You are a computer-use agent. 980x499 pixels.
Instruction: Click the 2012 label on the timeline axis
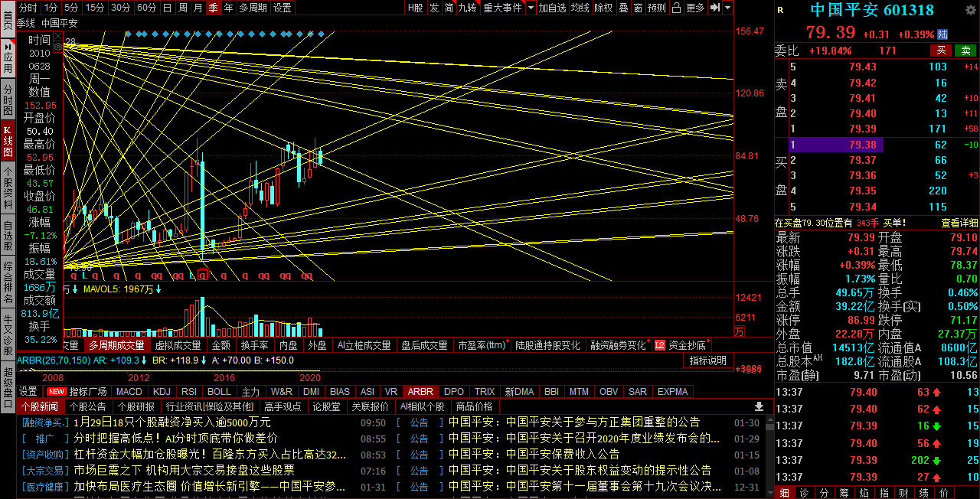click(x=139, y=378)
